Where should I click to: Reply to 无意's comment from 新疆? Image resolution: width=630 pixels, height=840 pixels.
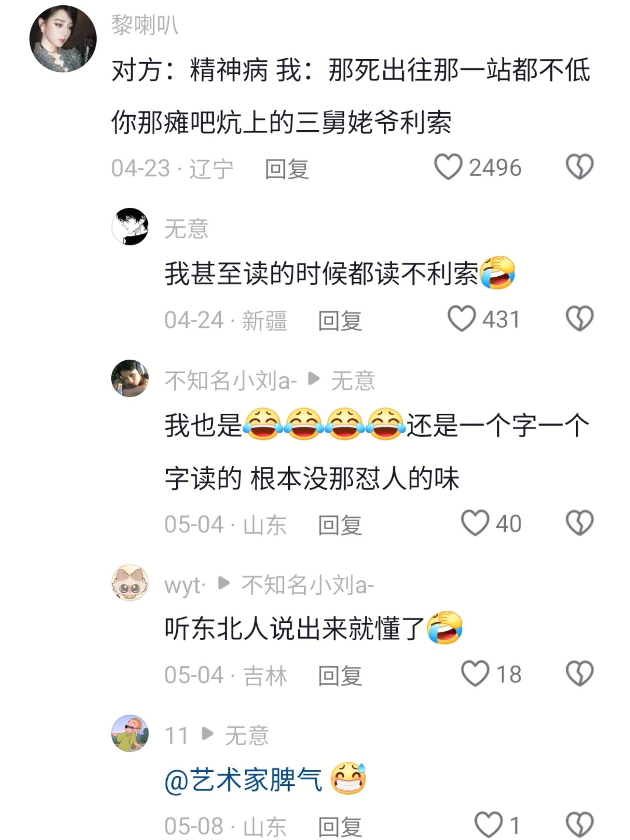point(340,321)
